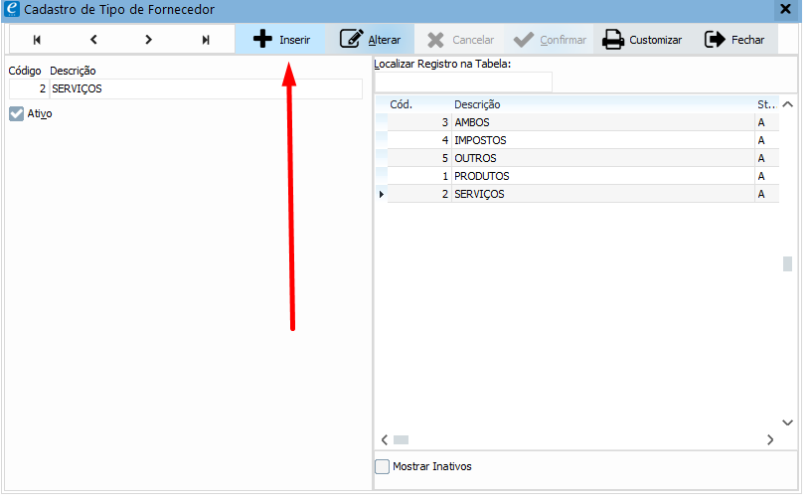
Task: Click the Inserir plus button
Action: 281,40
